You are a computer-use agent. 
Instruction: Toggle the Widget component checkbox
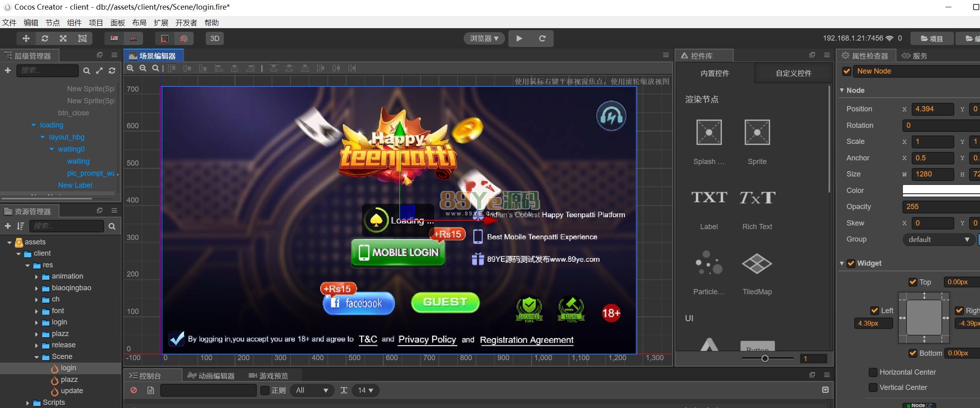click(851, 263)
